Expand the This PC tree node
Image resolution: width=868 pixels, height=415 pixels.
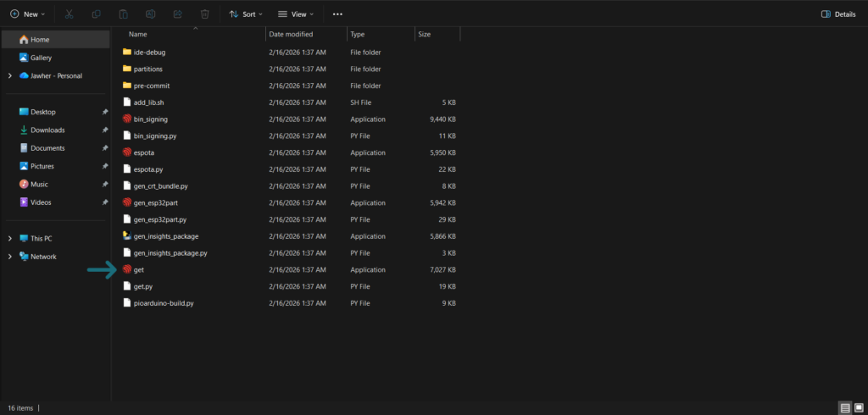tap(9, 239)
